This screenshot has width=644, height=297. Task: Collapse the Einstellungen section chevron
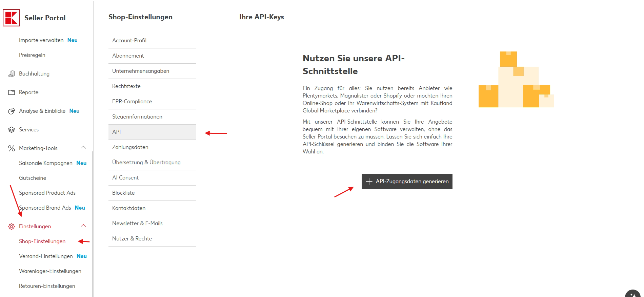coord(83,226)
